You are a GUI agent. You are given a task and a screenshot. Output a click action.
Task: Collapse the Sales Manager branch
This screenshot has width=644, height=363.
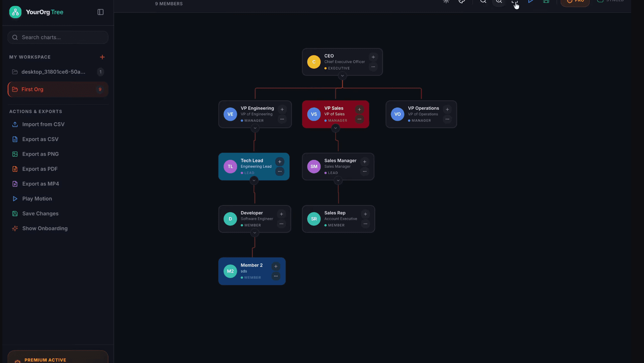338,180
